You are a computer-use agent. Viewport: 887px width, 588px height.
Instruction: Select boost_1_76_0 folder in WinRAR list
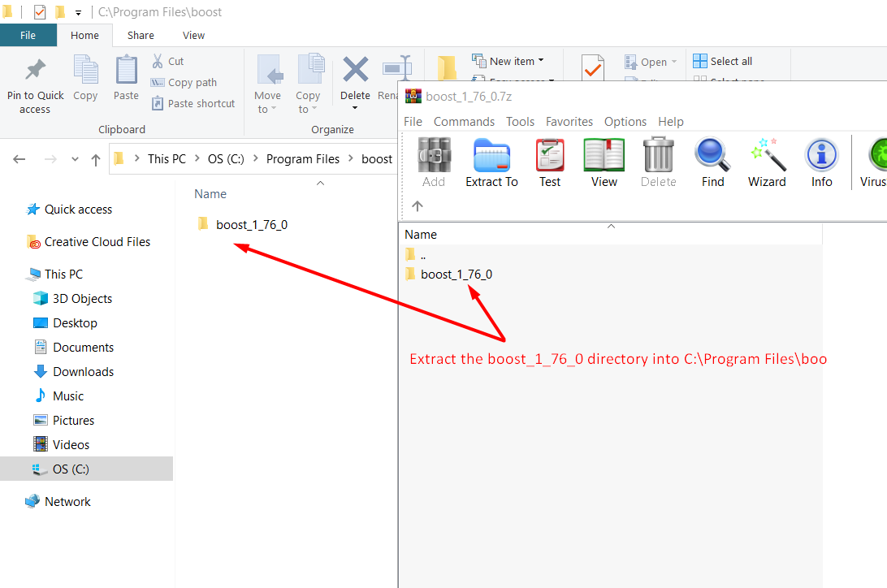coord(449,275)
